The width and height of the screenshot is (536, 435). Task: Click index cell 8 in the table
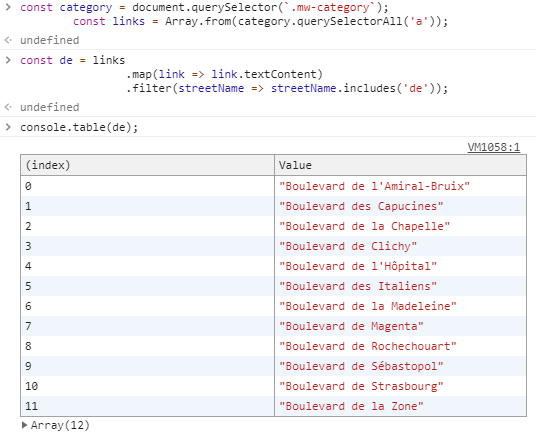(x=147, y=346)
